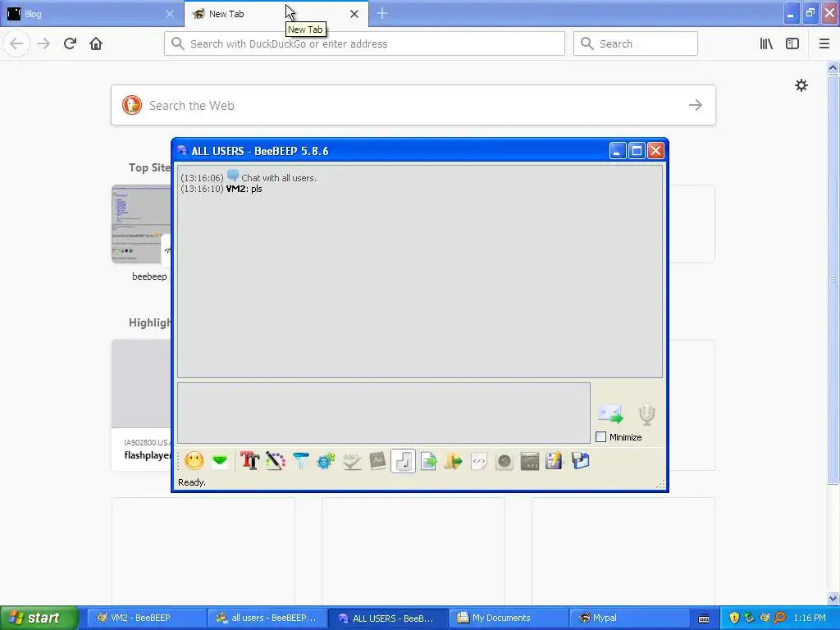The height and width of the screenshot is (630, 840).
Task: Open the font color pencil icon
Action: [276, 461]
